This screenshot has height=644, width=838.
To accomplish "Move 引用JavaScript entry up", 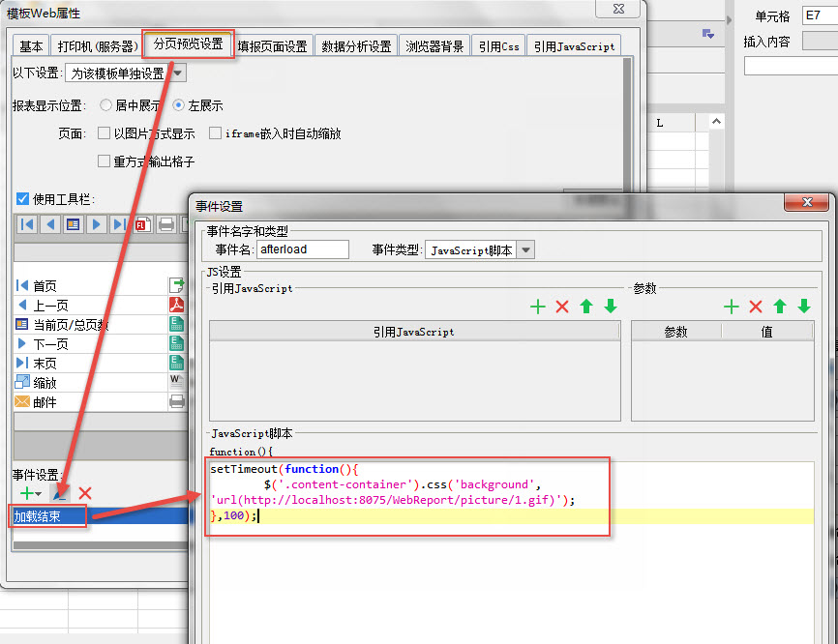I will [586, 307].
